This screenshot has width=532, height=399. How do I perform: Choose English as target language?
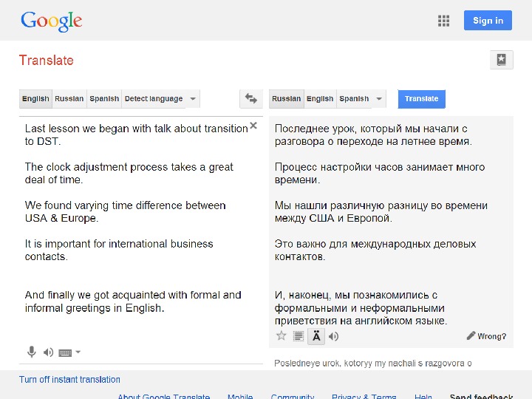point(320,99)
